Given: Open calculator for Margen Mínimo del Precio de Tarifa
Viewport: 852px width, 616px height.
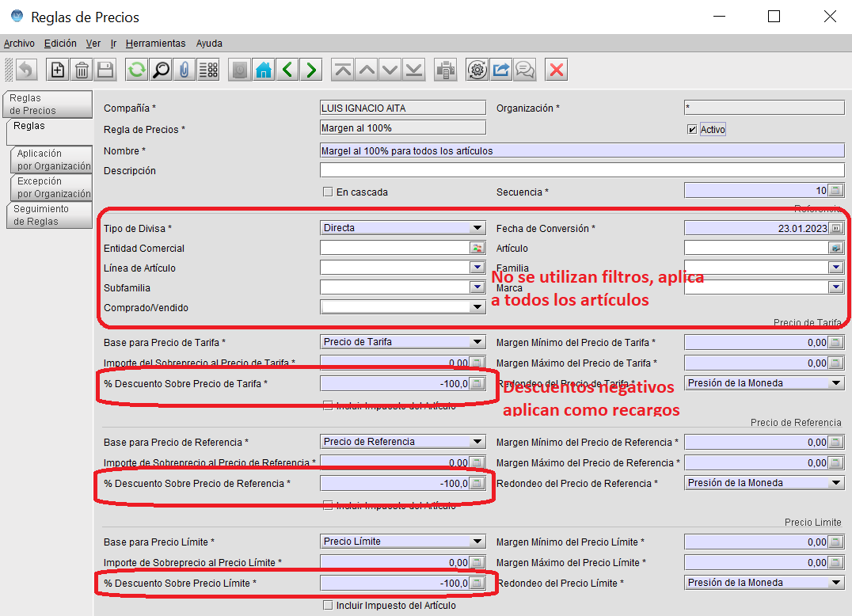Looking at the screenshot, I should tap(835, 342).
